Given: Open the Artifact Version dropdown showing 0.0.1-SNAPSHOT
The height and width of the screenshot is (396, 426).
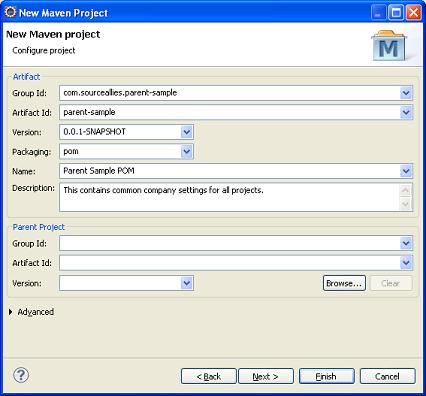Looking at the screenshot, I should [187, 132].
